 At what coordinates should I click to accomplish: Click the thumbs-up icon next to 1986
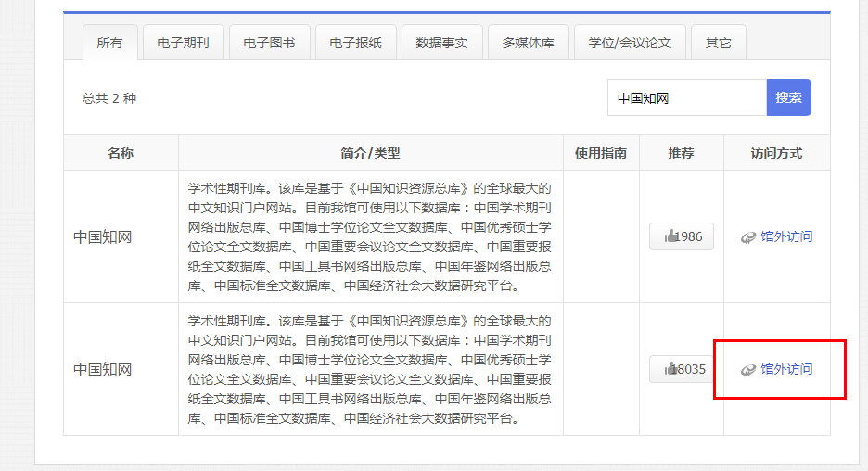[670, 236]
